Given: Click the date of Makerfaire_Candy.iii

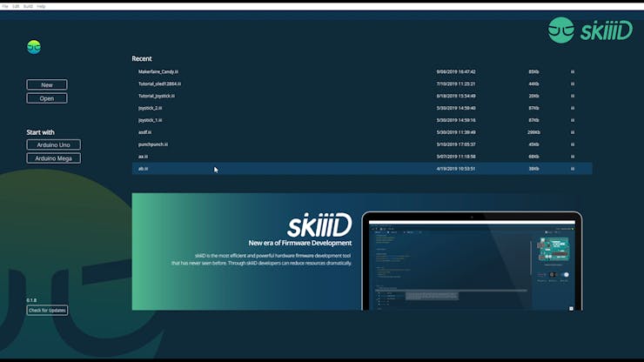Looking at the screenshot, I should (x=456, y=71).
